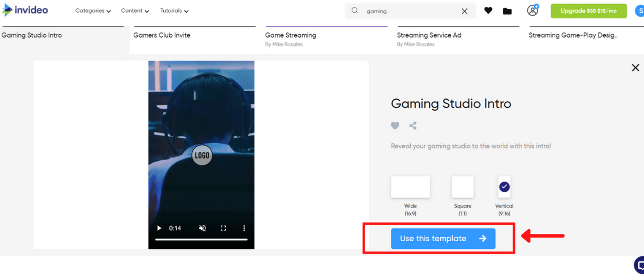
Task: Favorite the template using the heart icon
Action: pos(395,125)
